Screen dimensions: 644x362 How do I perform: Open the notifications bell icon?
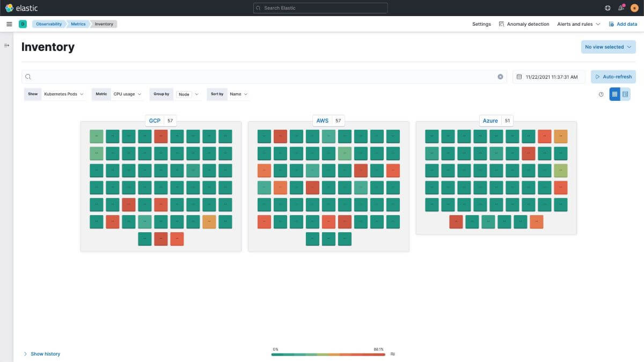[x=621, y=8]
